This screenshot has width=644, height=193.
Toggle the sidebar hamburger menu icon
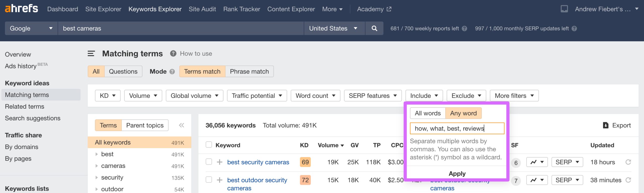(91, 53)
